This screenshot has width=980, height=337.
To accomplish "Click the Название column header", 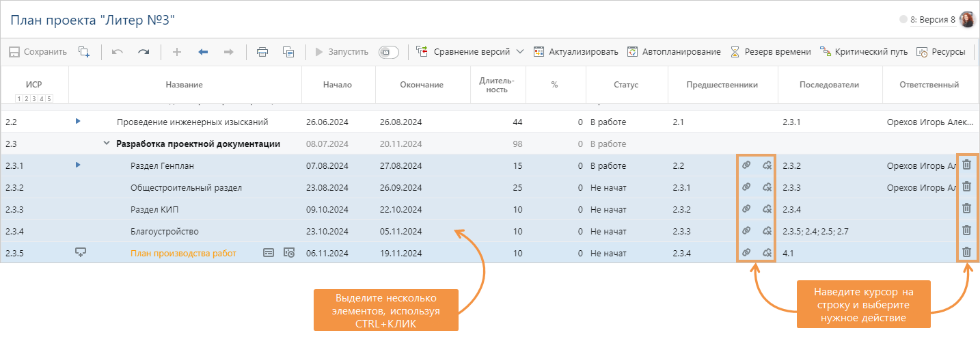I will (x=185, y=85).
